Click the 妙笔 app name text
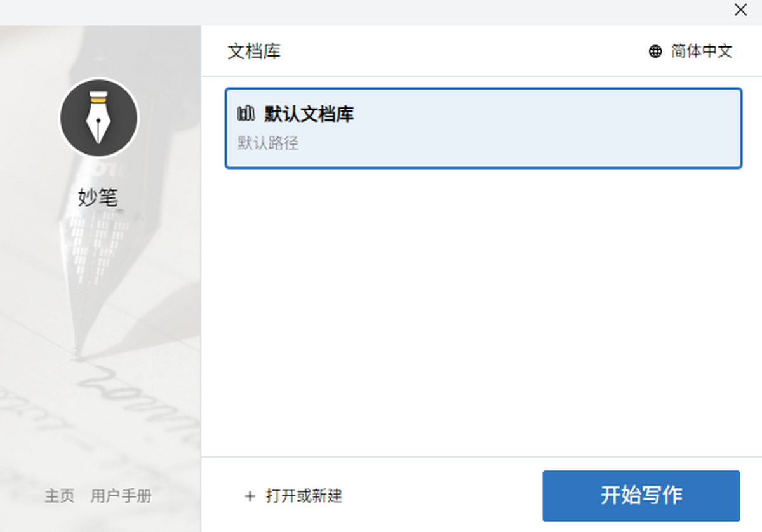 [98, 198]
